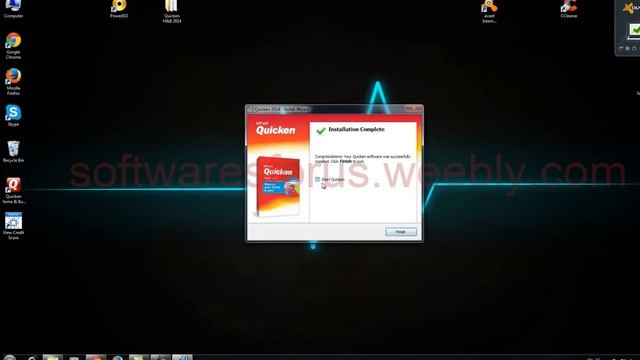Click the Quicken product box image
This screenshot has height=360, width=640.
(278, 186)
